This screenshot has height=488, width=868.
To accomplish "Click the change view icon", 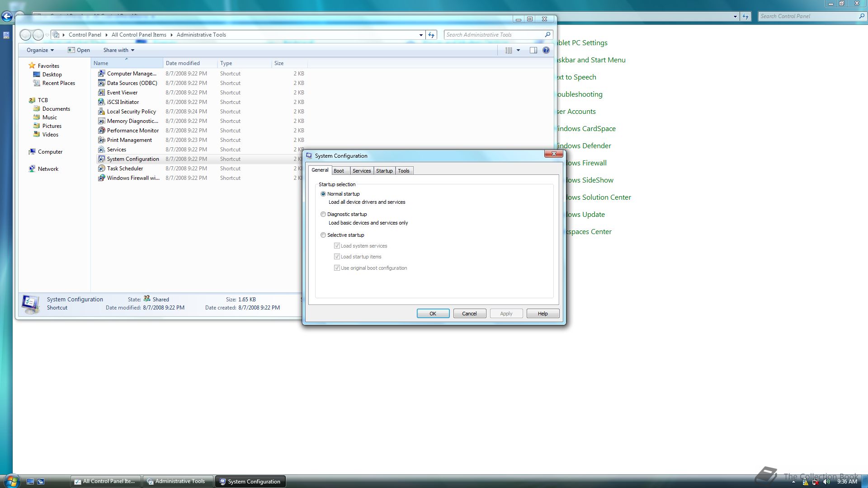I will pos(509,50).
